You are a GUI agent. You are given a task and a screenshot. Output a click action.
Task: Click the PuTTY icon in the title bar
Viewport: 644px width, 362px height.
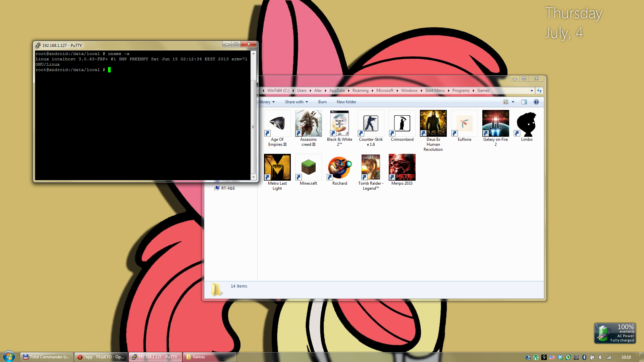point(38,45)
